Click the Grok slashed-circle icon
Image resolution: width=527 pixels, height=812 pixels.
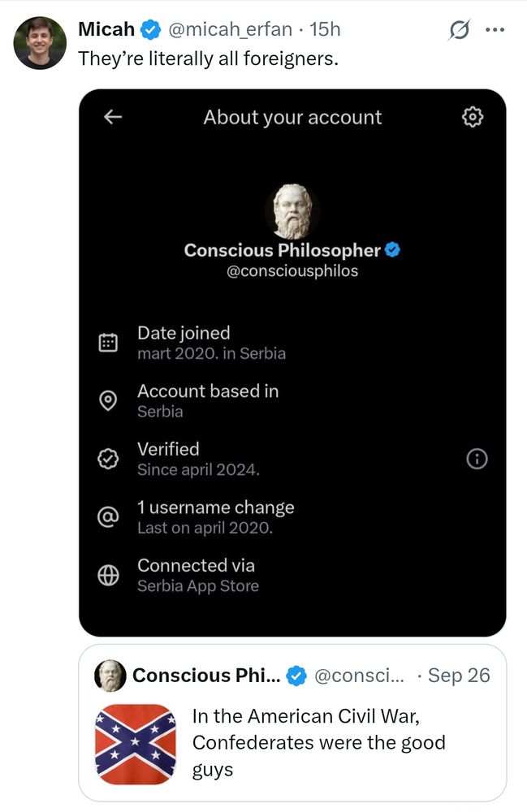coord(459,30)
